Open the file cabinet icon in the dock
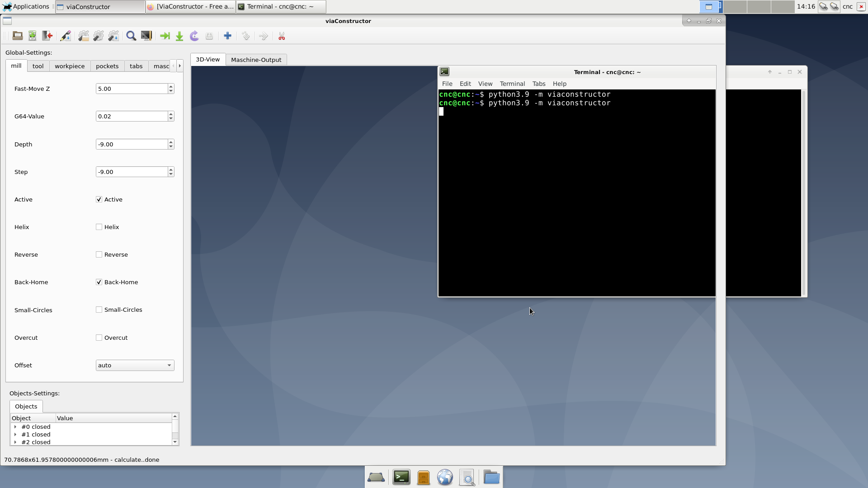 click(424, 477)
